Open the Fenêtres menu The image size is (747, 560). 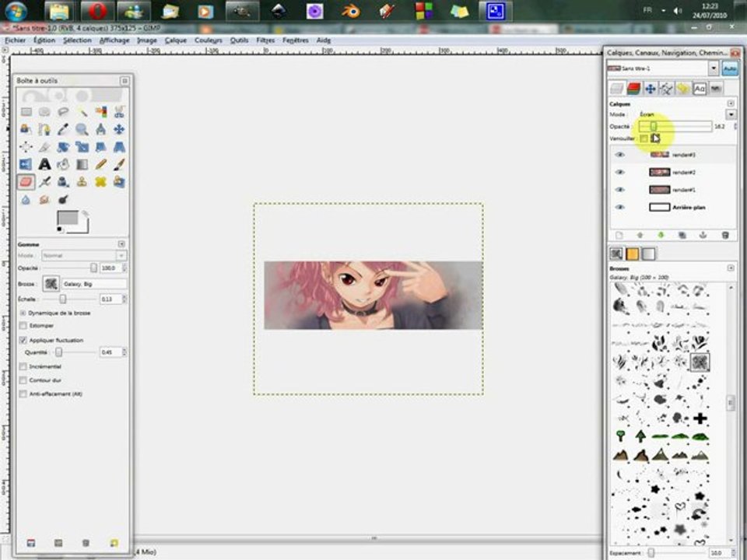[296, 40]
